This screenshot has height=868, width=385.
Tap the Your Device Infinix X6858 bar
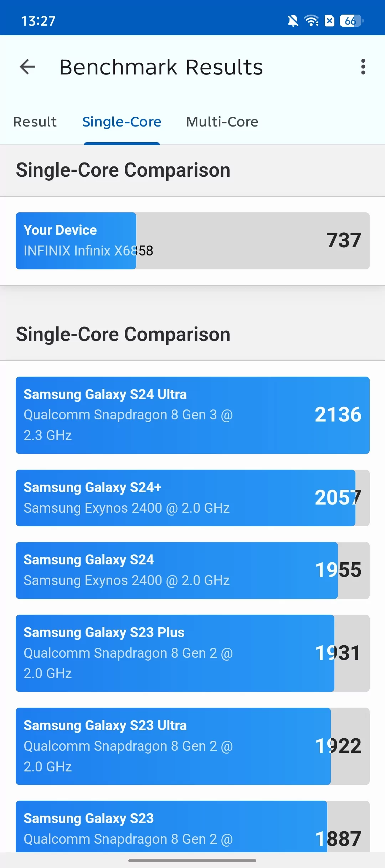192,241
